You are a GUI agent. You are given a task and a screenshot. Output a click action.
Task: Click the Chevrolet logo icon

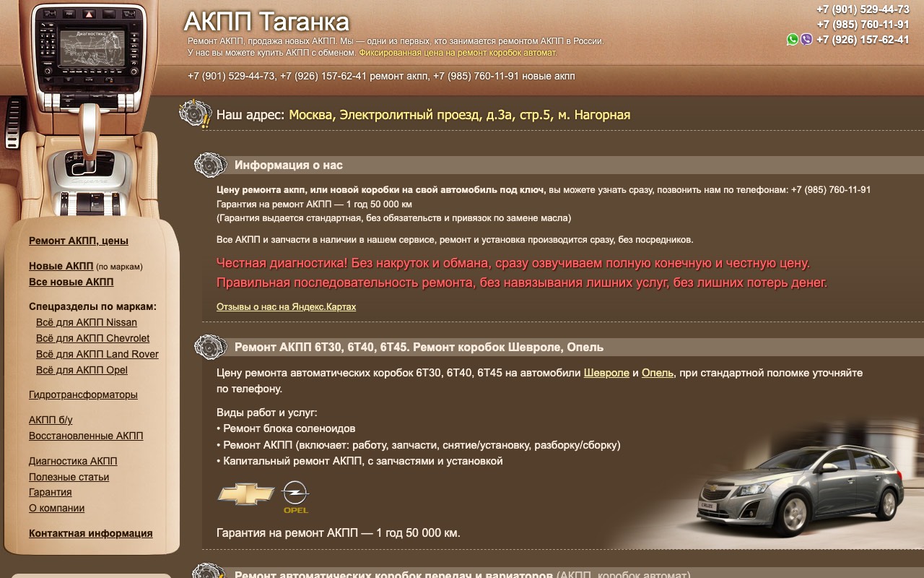click(246, 494)
